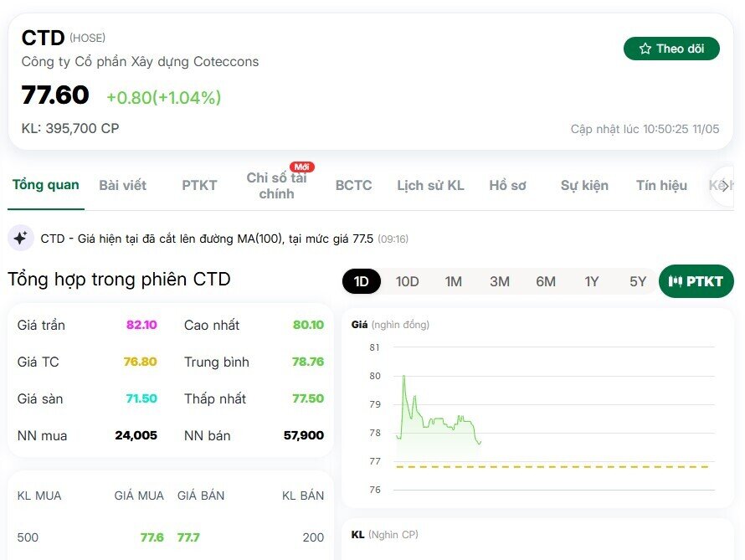The image size is (745, 560).
Task: Click the sell volume 200
Action: 313,537
